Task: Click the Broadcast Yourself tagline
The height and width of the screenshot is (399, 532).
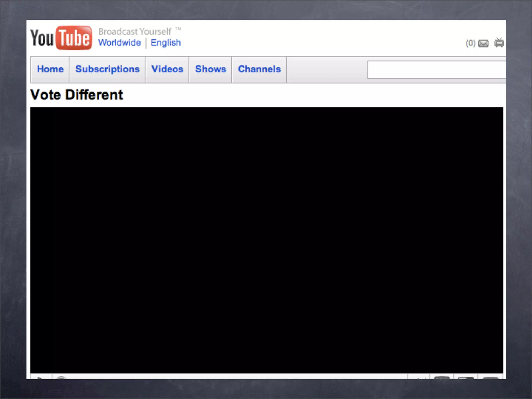Action: click(135, 31)
